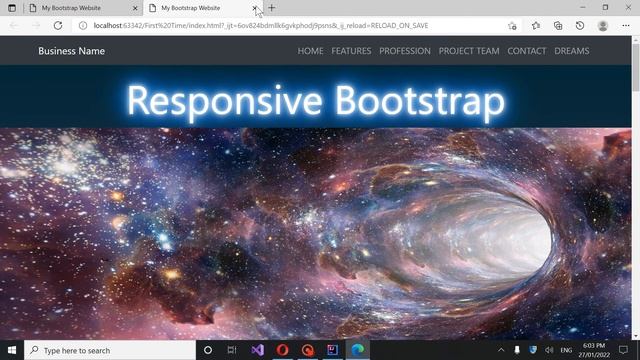Open the volume control

click(x=549, y=350)
